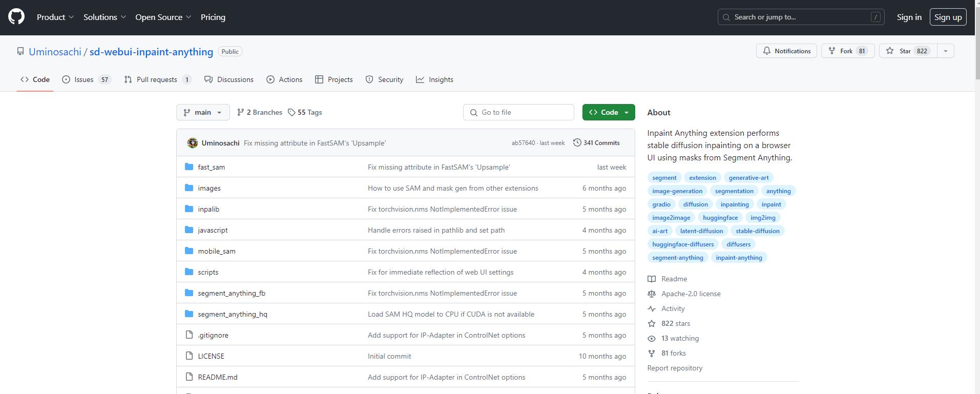Switch to the Discussions tab
Screen dimensions: 980x394
229,79
